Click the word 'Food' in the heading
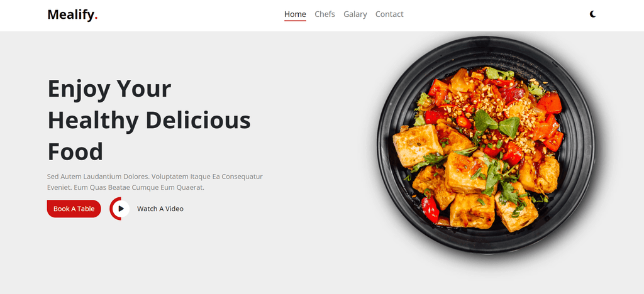 [x=75, y=151]
